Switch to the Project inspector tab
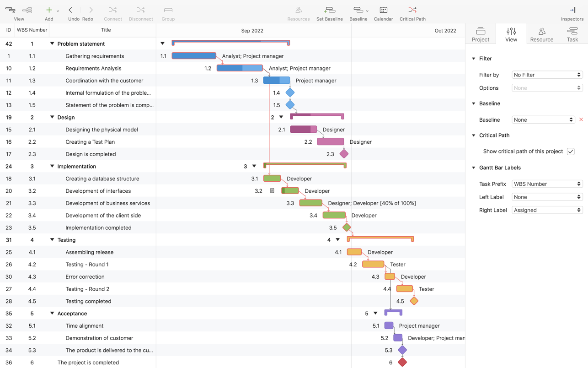 point(480,34)
